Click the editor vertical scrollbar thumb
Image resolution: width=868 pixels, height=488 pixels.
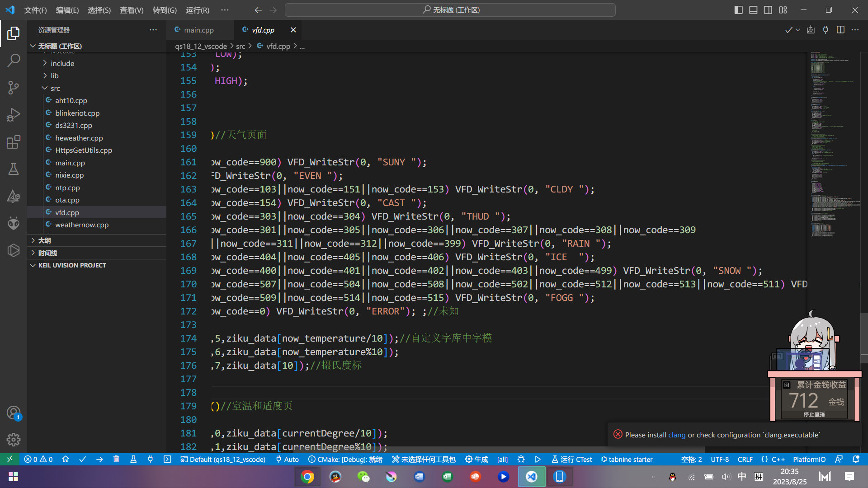coord(864,338)
